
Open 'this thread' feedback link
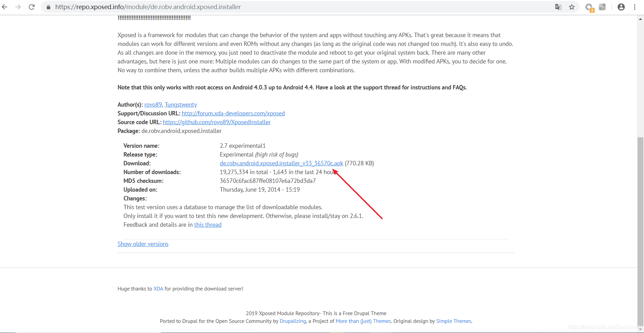[208, 225]
